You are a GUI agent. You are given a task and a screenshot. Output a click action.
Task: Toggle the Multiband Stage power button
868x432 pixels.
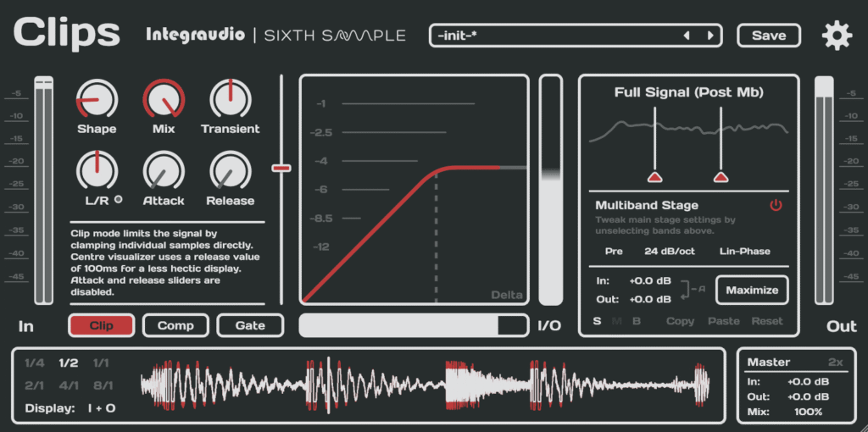(x=776, y=205)
